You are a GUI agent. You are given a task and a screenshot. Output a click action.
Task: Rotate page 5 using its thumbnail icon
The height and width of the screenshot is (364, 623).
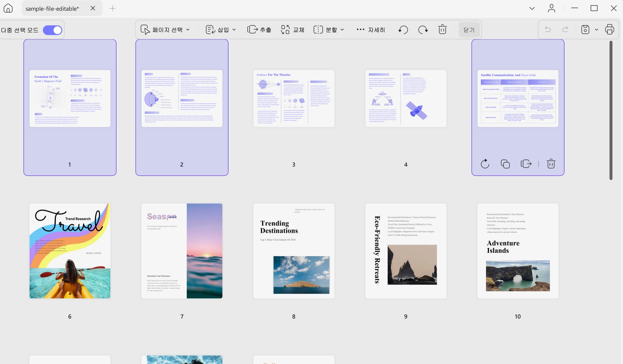(485, 164)
